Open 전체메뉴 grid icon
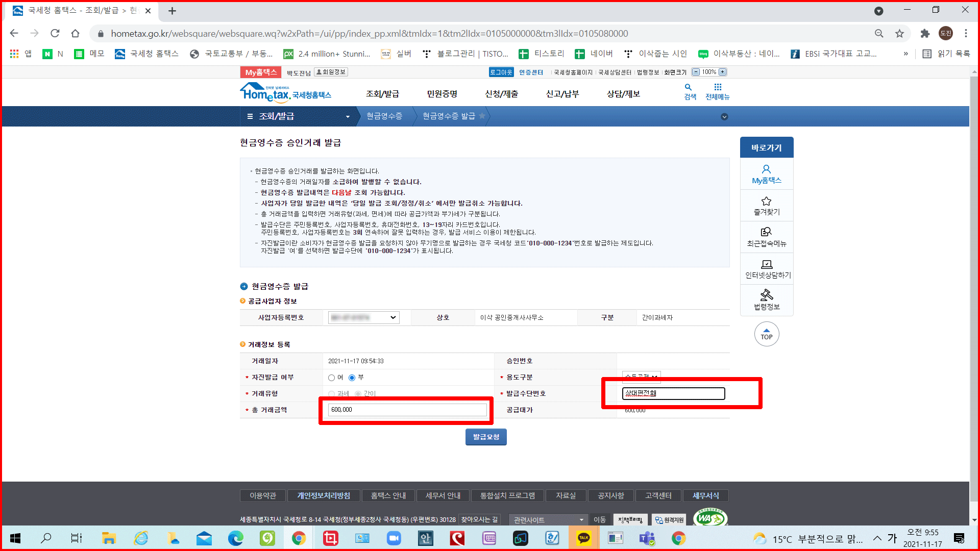Image resolution: width=980 pixels, height=551 pixels. coord(718,88)
